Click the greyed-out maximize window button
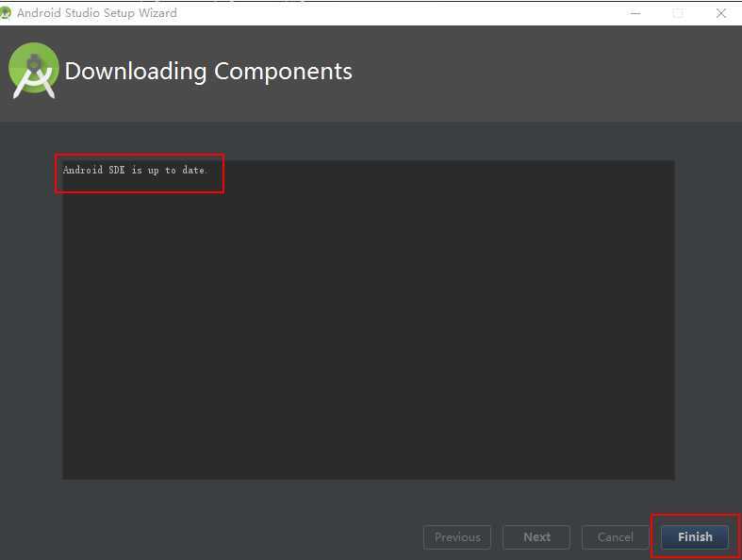 [x=678, y=13]
